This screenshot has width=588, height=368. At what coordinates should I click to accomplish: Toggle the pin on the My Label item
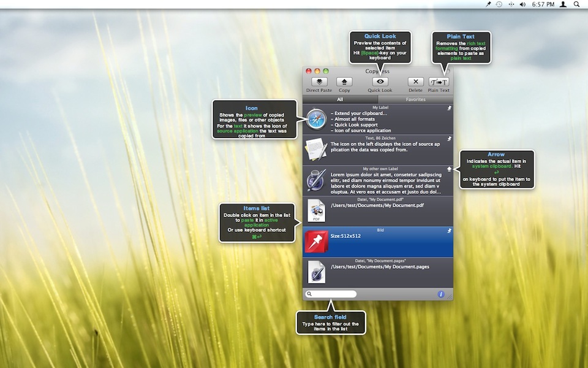click(x=449, y=108)
